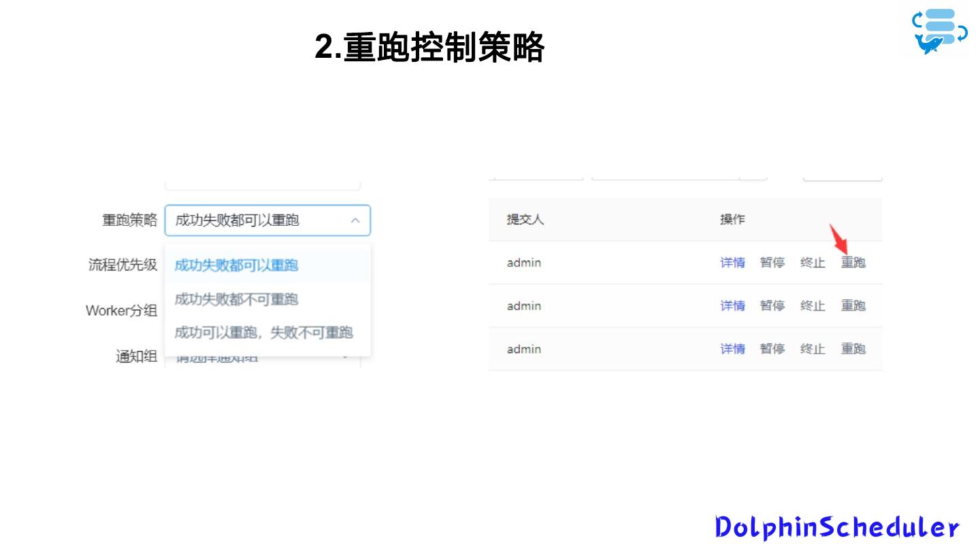Select 成功失败都可以重跑 option in list
This screenshot has width=980, height=551.
(x=236, y=265)
